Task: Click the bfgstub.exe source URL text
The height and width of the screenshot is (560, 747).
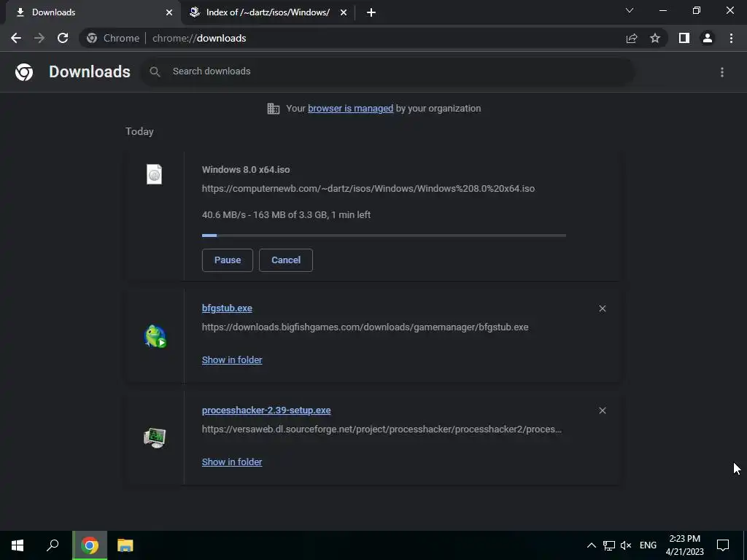Action: pyautogui.click(x=365, y=327)
